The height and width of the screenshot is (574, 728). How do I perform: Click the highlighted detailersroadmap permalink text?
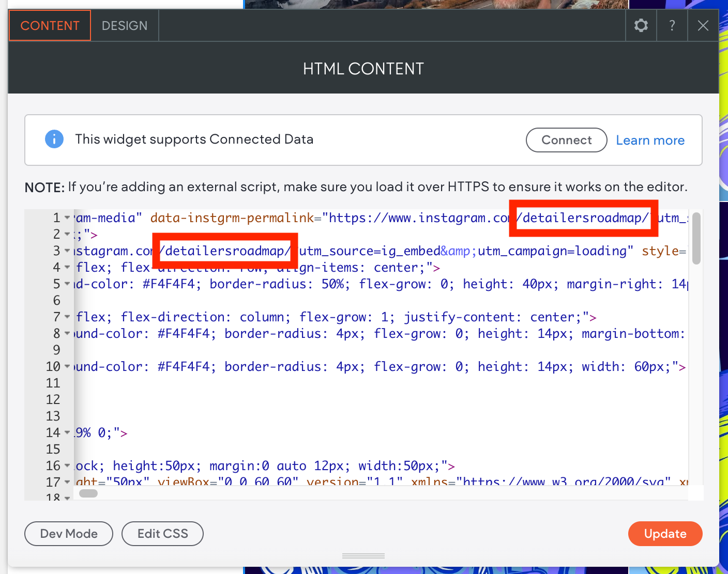pos(583,218)
